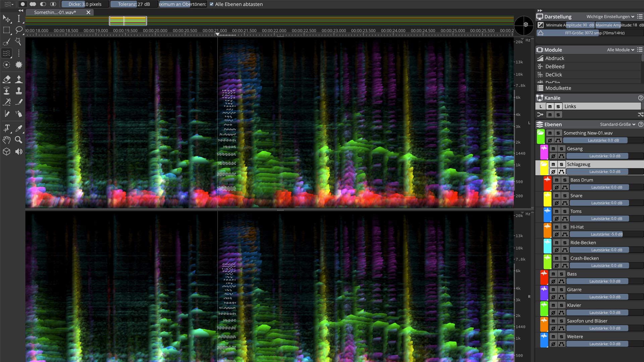This screenshot has height=362, width=644.
Task: Enable add-to-selection mode
Action: tap(33, 4)
